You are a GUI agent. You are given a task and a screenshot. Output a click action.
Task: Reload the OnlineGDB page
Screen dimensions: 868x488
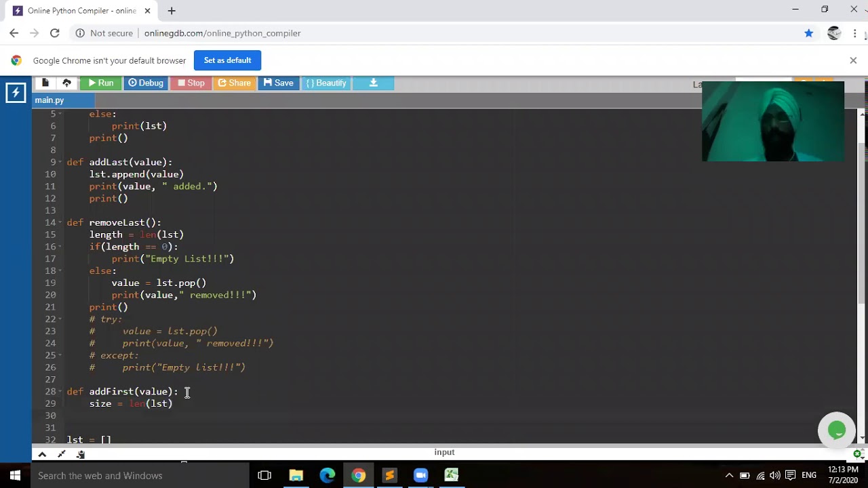point(55,33)
